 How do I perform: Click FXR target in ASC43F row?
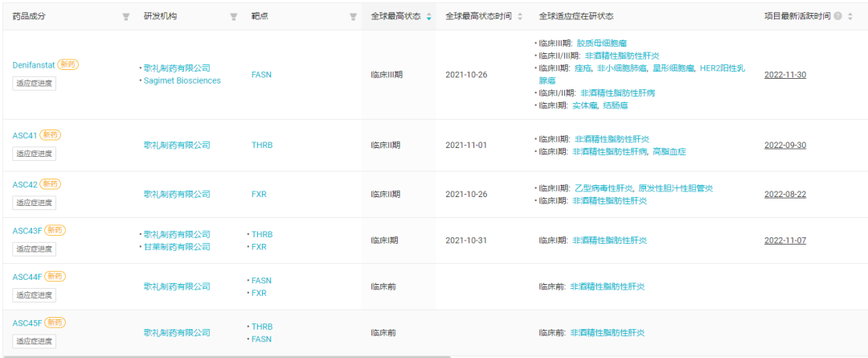(259, 247)
